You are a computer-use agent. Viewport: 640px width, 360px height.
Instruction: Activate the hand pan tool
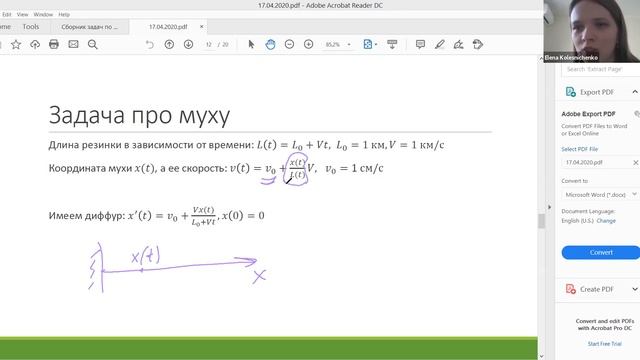coord(270,44)
